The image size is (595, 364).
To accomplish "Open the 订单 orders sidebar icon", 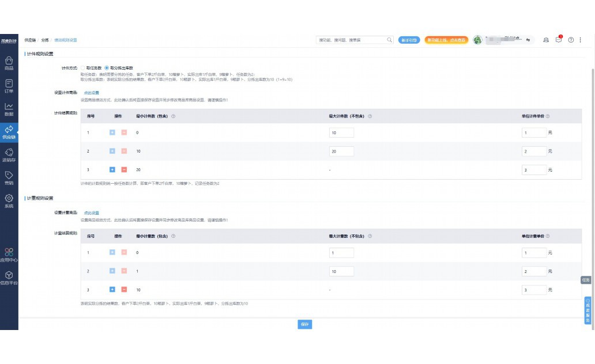I will [9, 86].
